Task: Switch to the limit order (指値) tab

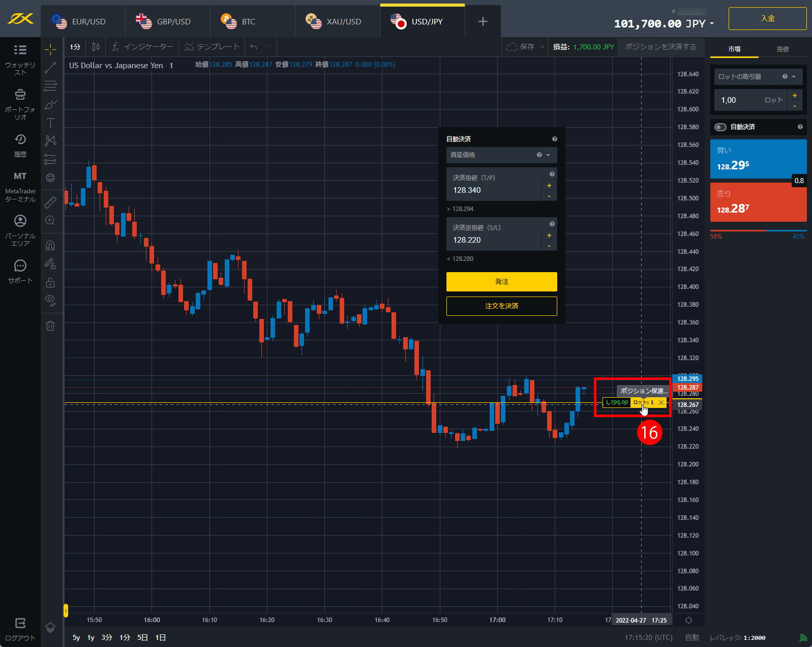Action: pos(783,49)
